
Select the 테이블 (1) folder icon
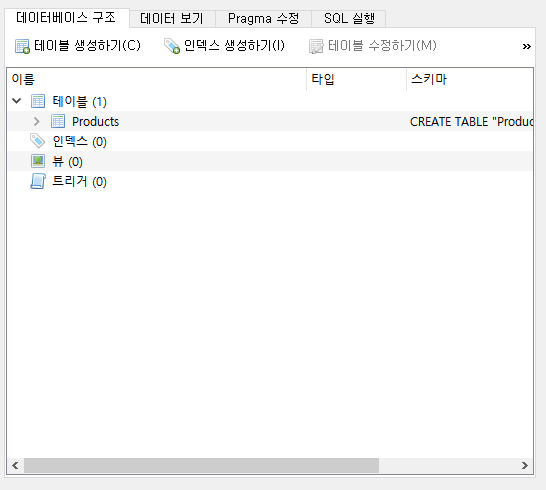click(x=38, y=101)
